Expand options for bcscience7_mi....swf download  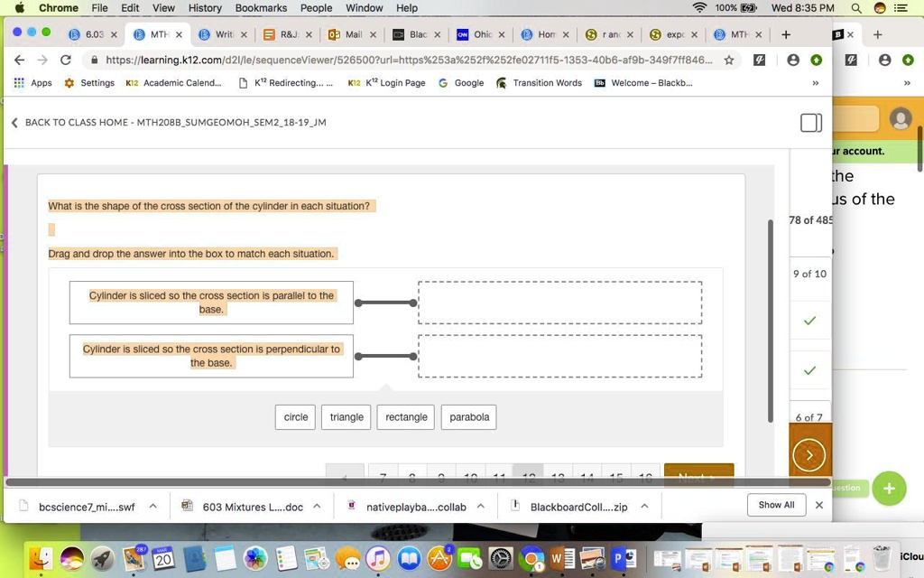pyautogui.click(x=153, y=506)
